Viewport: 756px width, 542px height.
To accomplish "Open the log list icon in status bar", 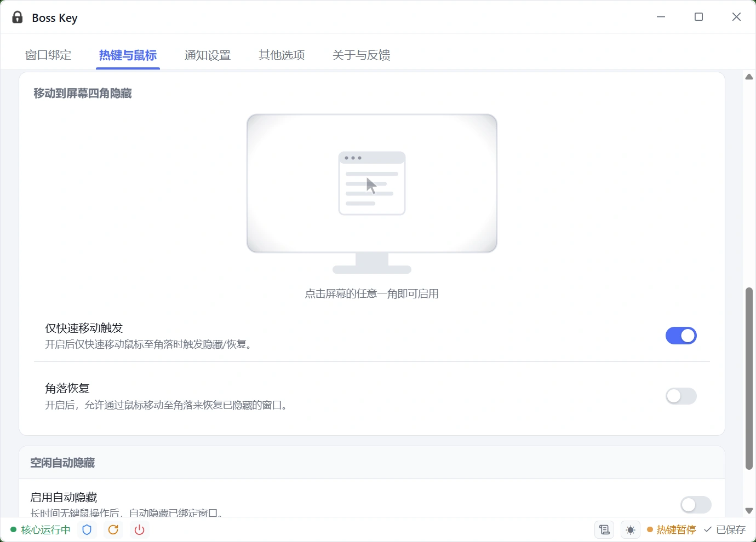I will tap(604, 529).
